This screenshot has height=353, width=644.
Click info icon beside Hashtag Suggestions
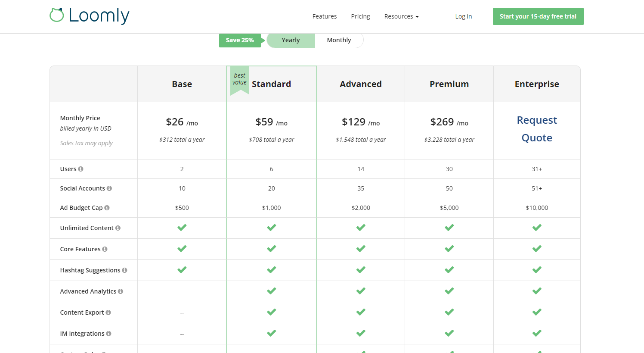(124, 270)
